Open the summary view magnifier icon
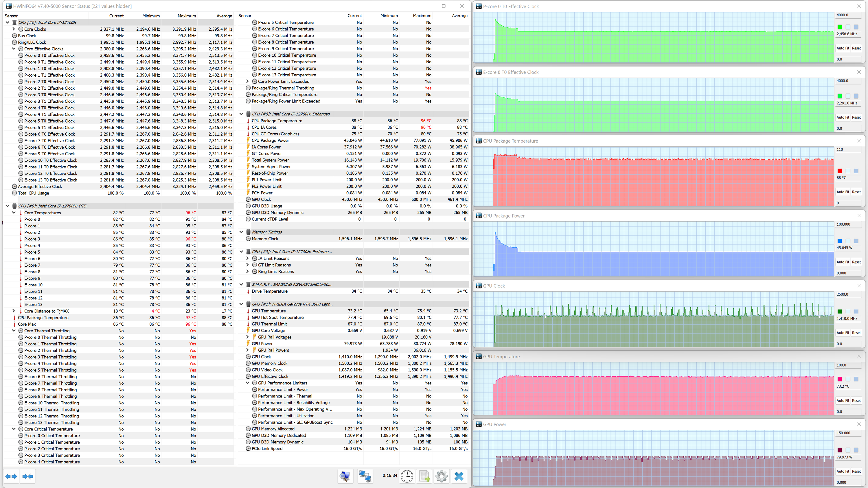 pos(345,476)
